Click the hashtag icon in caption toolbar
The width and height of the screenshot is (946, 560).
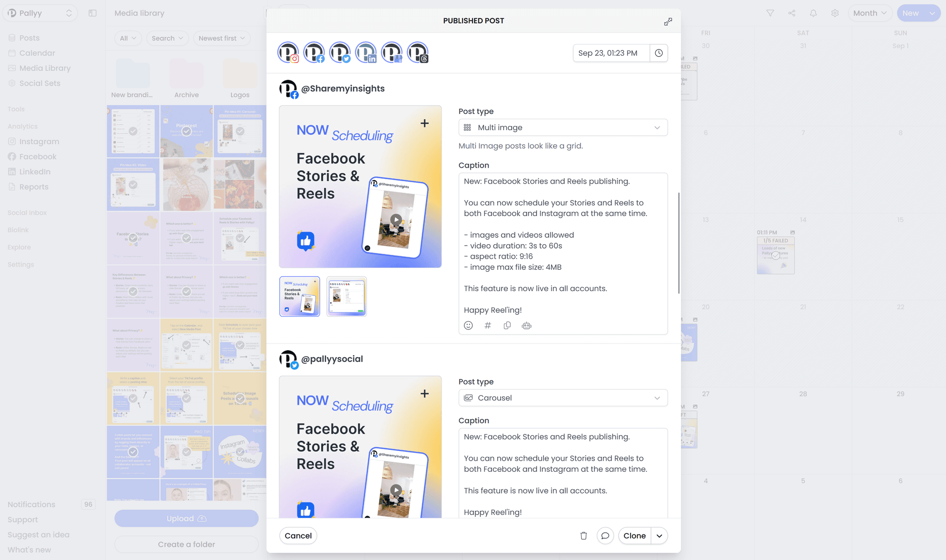[488, 326]
